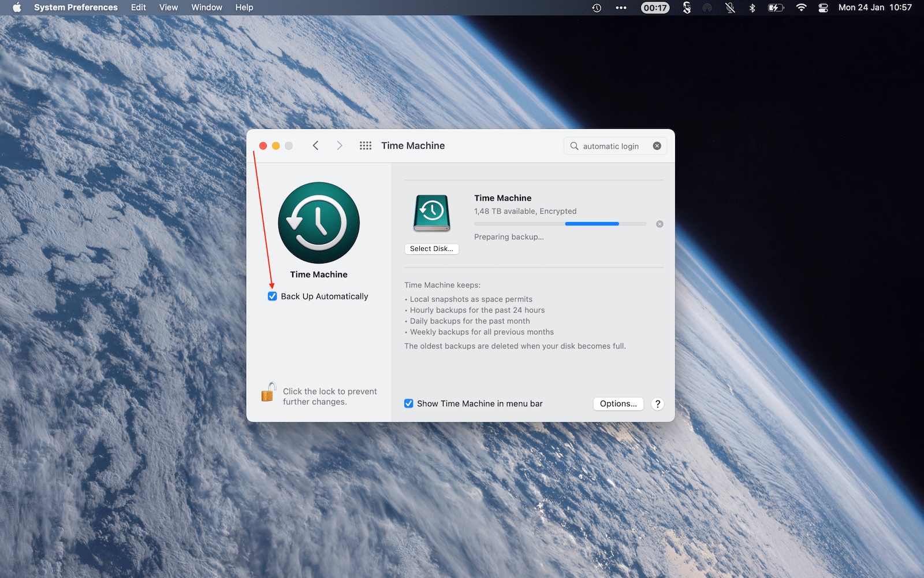Open the Bluetooth menu bar icon

(752, 8)
